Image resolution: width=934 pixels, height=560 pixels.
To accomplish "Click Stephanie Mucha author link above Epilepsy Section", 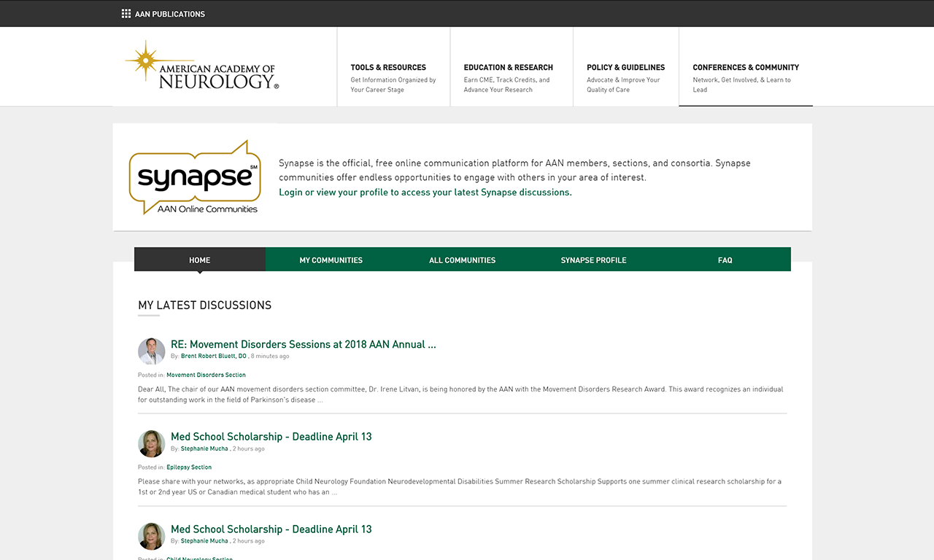I will (204, 449).
